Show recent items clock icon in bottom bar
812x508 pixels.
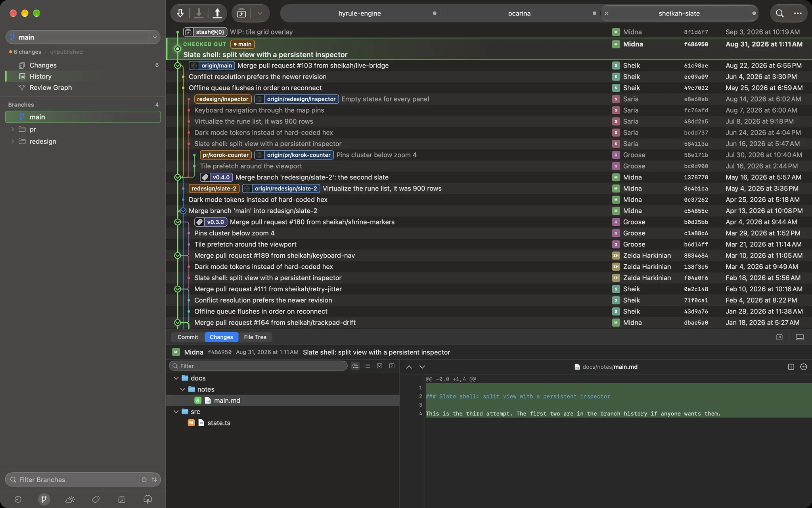[x=18, y=499]
